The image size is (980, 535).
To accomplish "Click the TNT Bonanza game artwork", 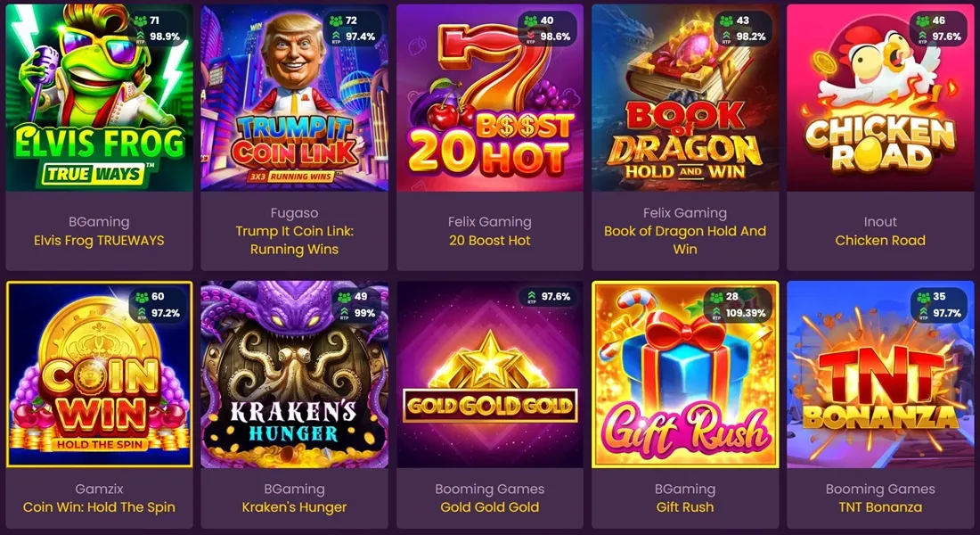I will [880, 374].
